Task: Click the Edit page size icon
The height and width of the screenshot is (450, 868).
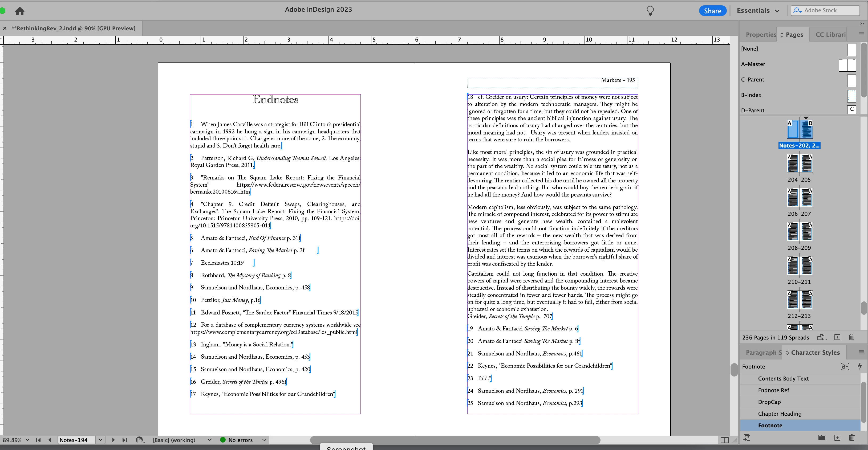Action: pyautogui.click(x=821, y=337)
